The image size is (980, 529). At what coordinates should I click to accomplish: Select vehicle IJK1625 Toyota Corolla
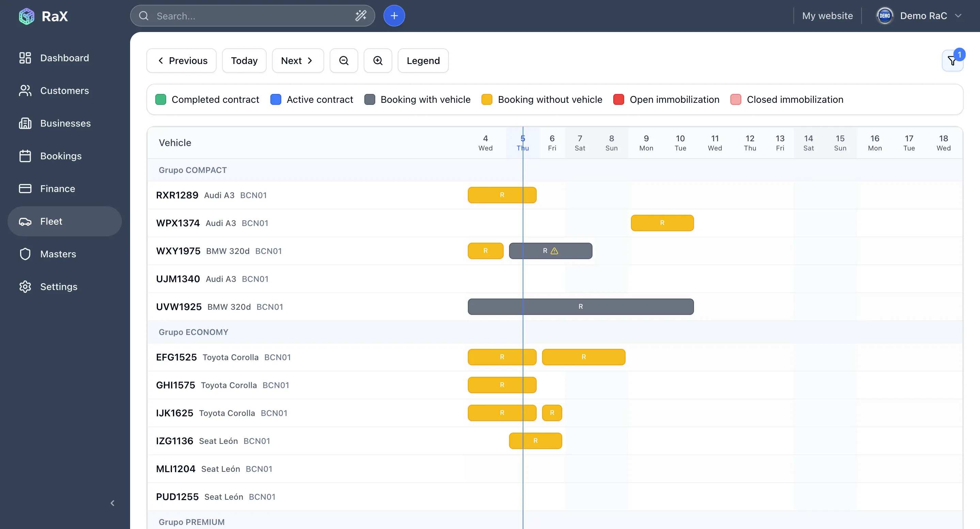coord(222,413)
